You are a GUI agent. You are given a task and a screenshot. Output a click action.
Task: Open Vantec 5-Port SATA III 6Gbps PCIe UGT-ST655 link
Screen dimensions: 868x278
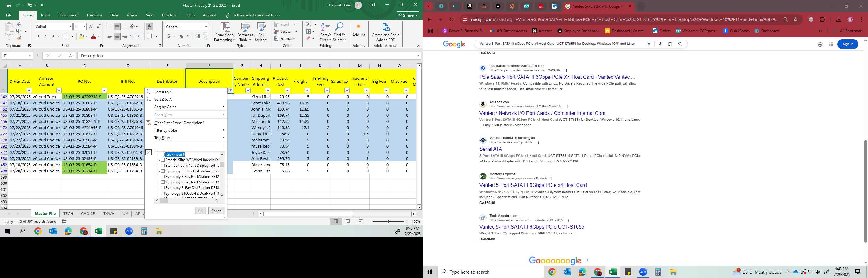(532, 227)
